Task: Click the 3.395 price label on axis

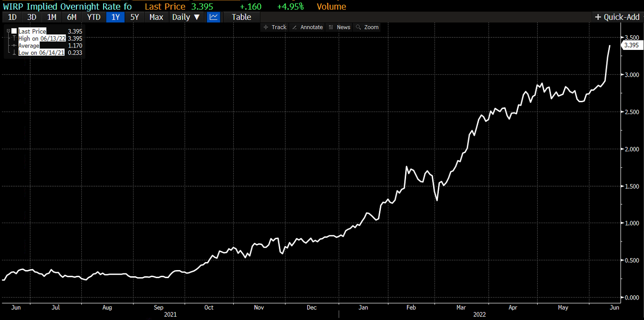Action: [631, 45]
